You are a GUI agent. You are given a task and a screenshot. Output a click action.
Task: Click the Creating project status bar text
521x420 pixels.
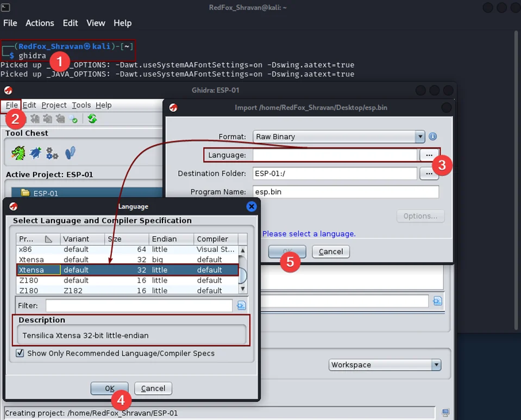(91, 413)
